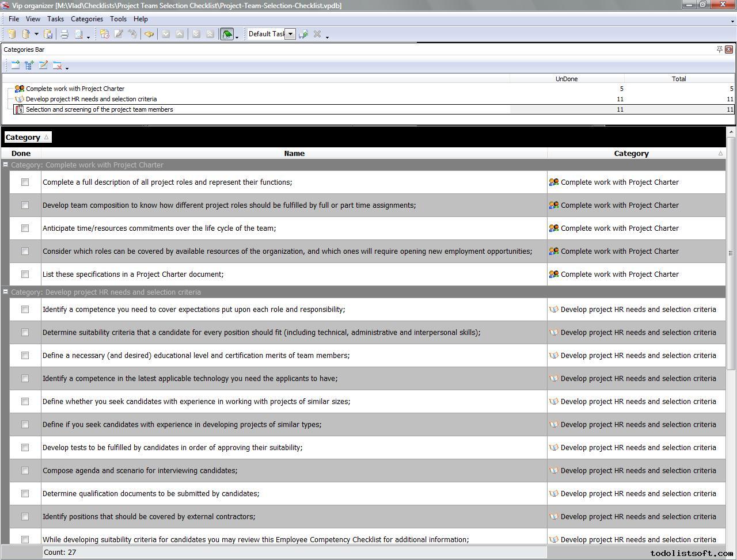Image resolution: width=737 pixels, height=560 pixels.
Task: Check Done for 'Complete a full description' task
Action: [25, 182]
